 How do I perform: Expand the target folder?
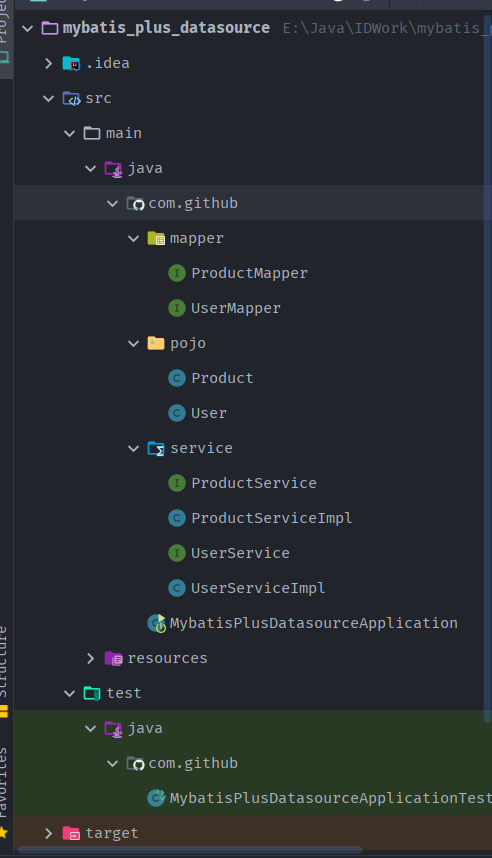click(x=49, y=833)
